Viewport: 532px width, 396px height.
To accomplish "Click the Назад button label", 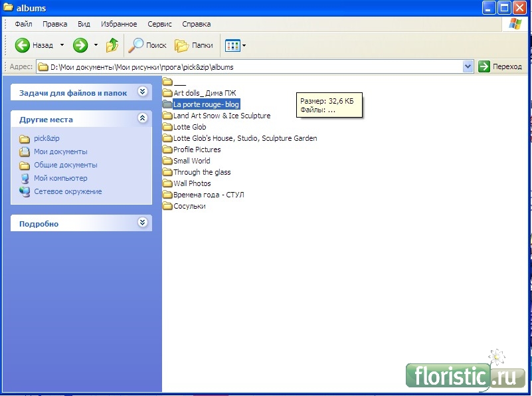I will coord(43,45).
